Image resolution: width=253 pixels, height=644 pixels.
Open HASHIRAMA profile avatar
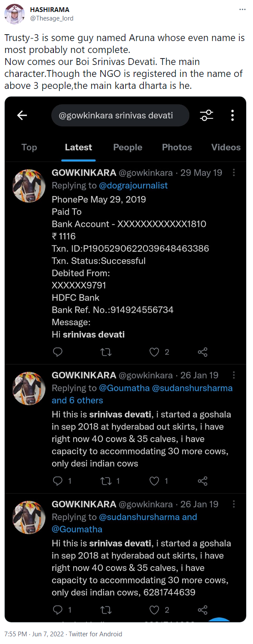tap(15, 14)
